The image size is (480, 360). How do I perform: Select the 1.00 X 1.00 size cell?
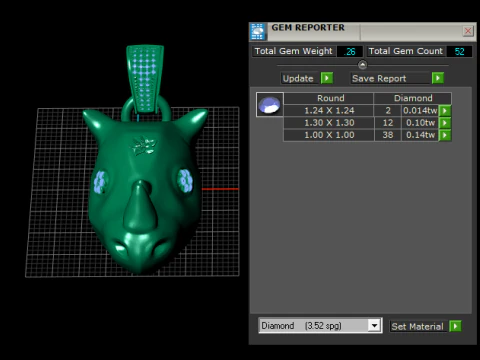[329, 135]
